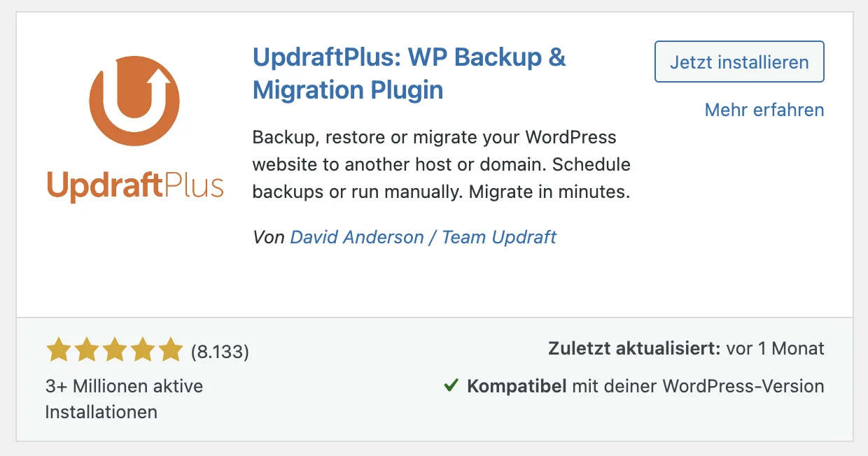The height and width of the screenshot is (456, 868).
Task: Click the Kompatibel mit deiner WordPress-Version text
Action: click(645, 386)
